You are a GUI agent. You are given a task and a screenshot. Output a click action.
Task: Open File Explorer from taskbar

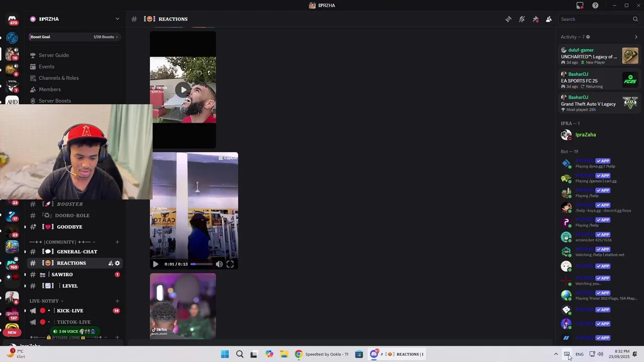tap(284, 354)
